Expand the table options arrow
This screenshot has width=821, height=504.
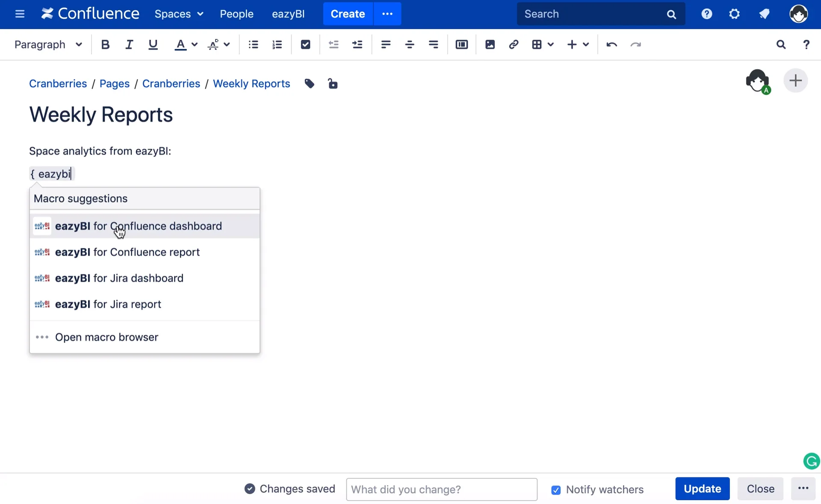click(x=551, y=44)
